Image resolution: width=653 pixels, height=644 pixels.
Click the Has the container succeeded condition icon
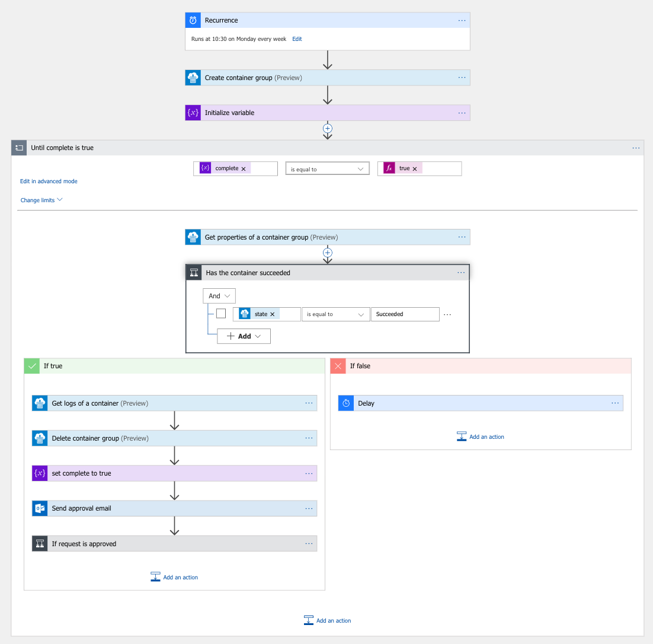[194, 273]
